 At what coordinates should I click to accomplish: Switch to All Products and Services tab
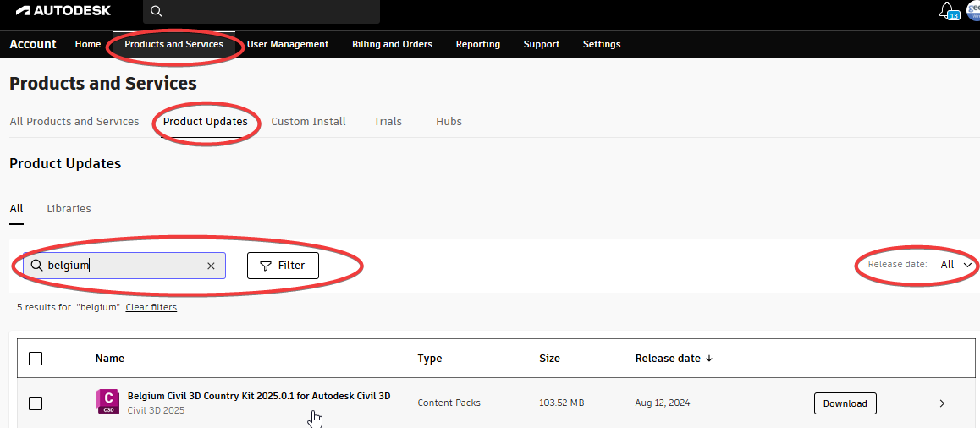(x=74, y=121)
